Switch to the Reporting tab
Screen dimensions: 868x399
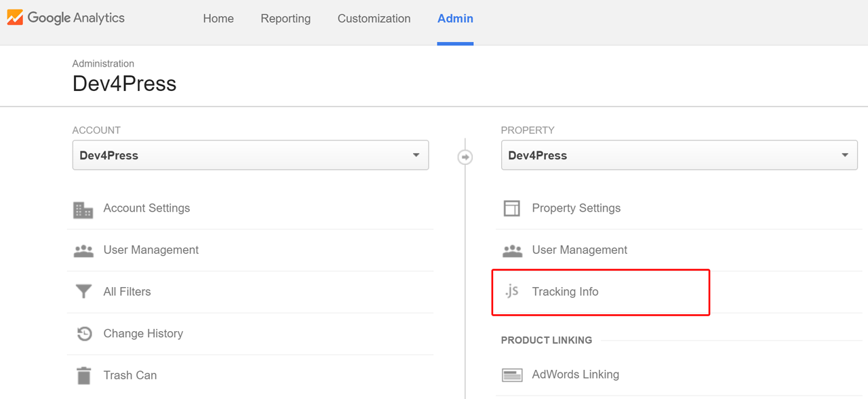pyautogui.click(x=285, y=19)
